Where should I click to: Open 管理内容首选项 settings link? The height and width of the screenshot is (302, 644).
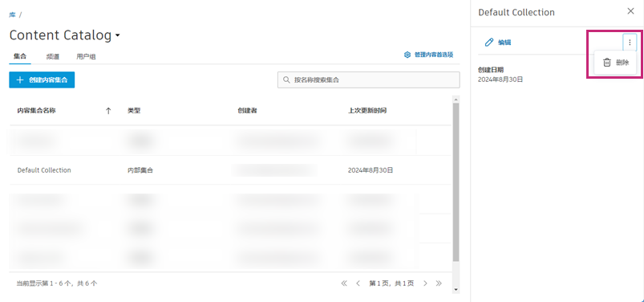429,55
